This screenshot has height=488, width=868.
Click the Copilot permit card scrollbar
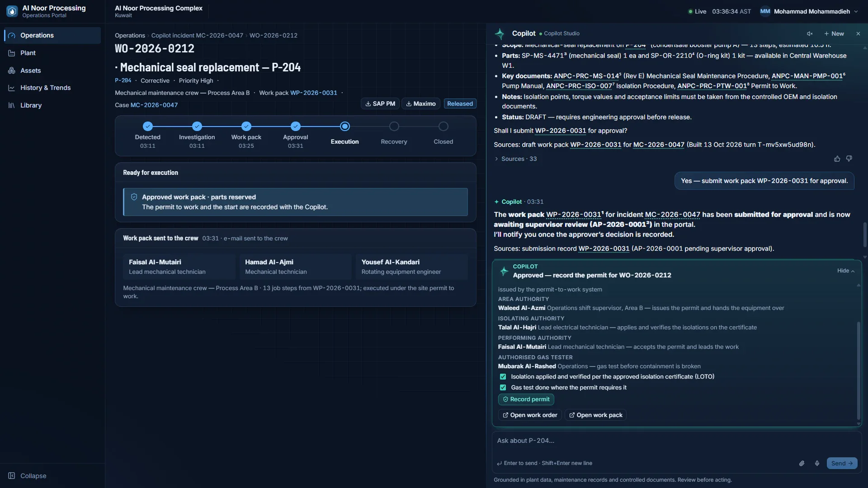point(859,371)
